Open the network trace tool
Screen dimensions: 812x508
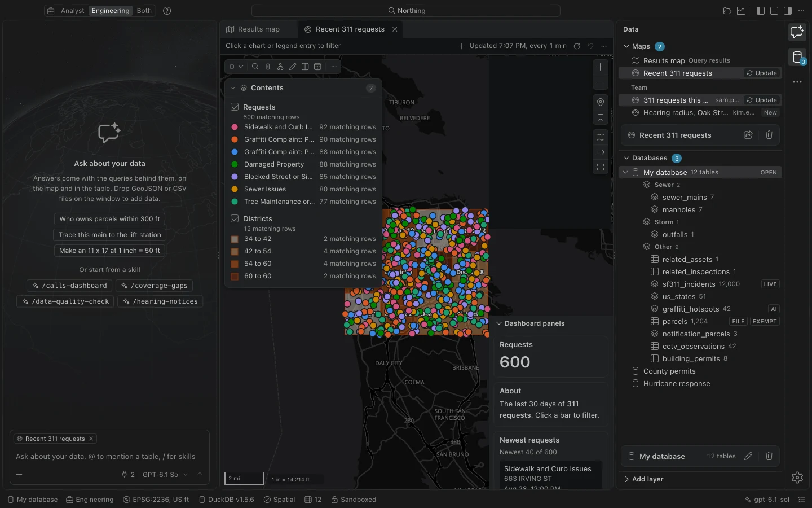coord(280,67)
